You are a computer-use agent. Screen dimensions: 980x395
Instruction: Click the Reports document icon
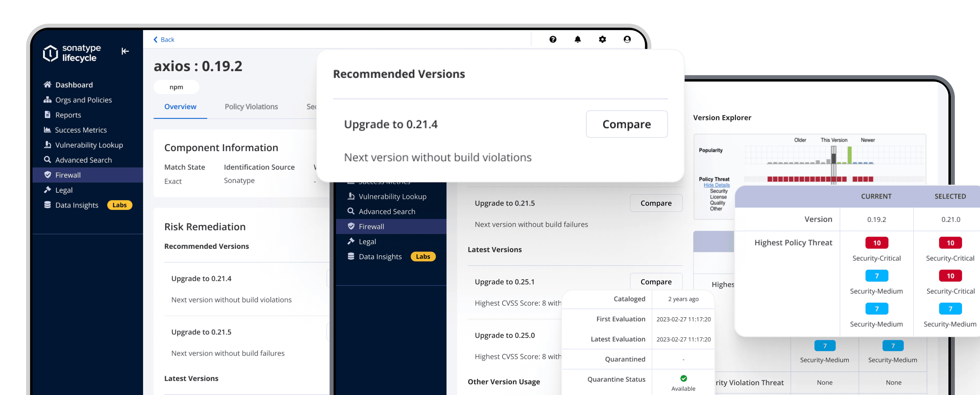coord(47,115)
